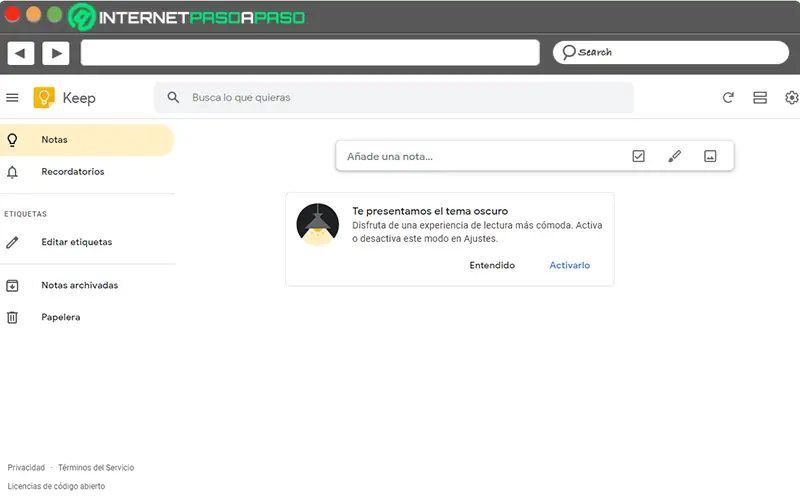The image size is (800, 500).
Task: Open Licencias de código abierto link
Action: pyautogui.click(x=56, y=487)
